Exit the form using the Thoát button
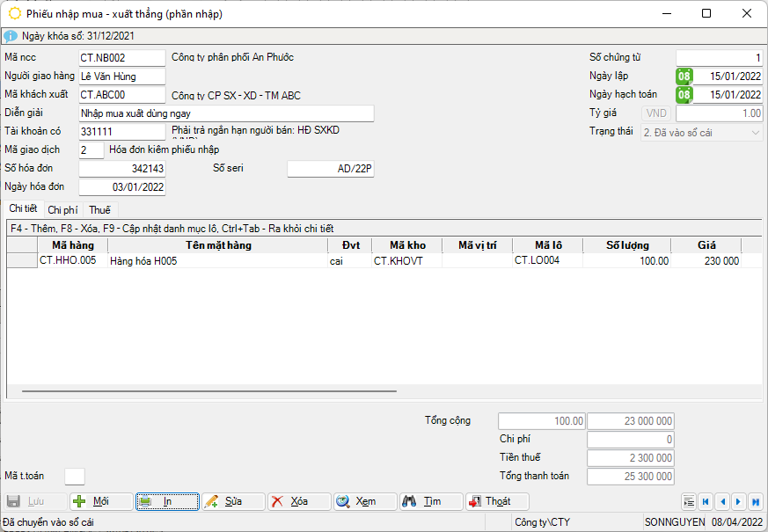The height and width of the screenshot is (532, 768). pos(497,501)
